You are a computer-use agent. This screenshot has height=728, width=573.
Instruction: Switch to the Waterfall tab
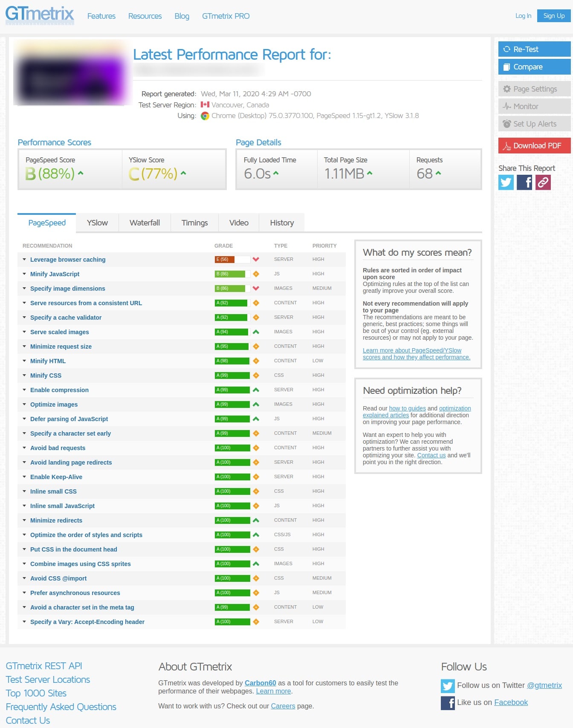point(145,222)
